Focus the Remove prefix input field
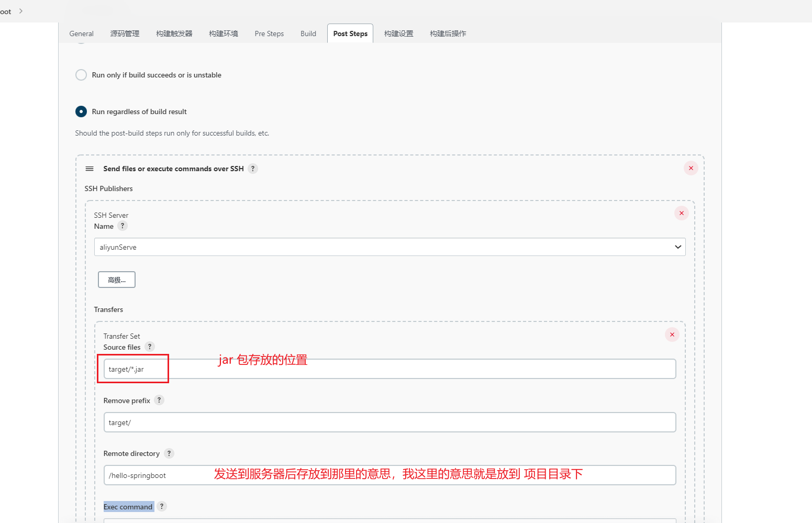The width and height of the screenshot is (812, 523). pos(390,422)
